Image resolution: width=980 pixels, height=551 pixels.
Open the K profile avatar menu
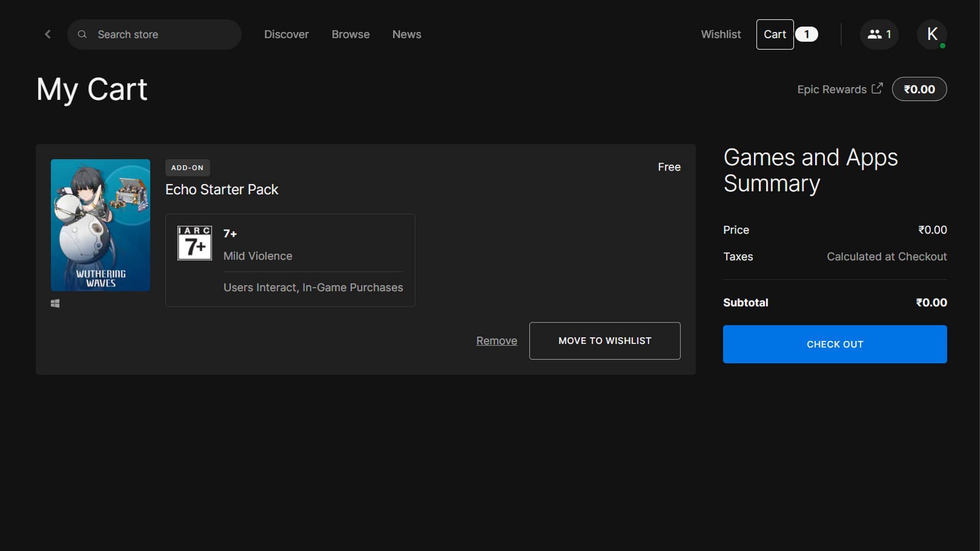932,34
